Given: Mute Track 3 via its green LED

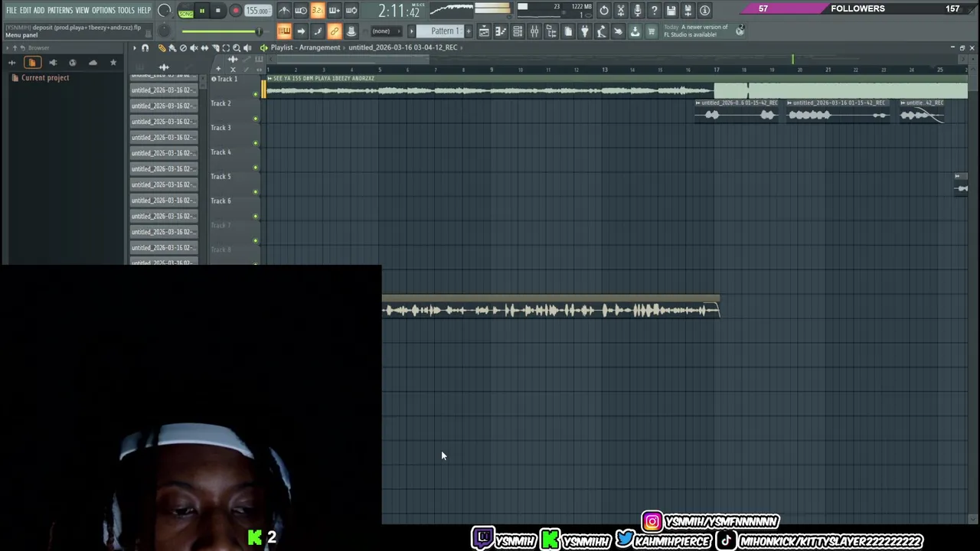Looking at the screenshot, I should click(x=256, y=143).
